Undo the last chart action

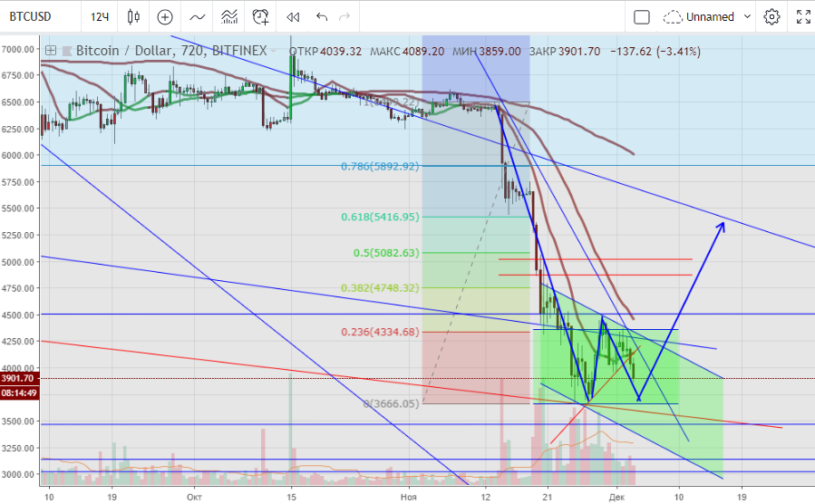click(x=322, y=16)
